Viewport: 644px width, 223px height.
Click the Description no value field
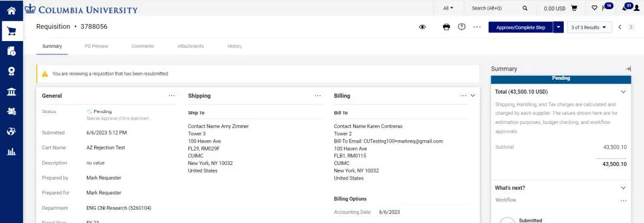click(95, 163)
